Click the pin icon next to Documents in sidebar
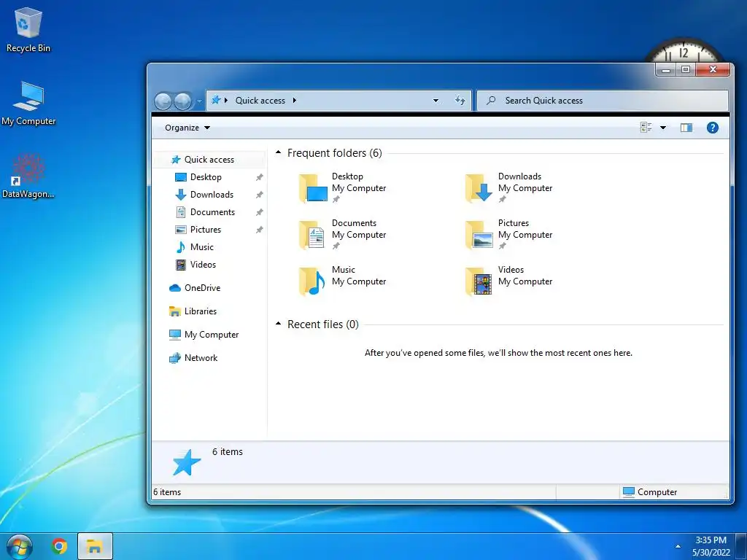This screenshot has width=747, height=560. click(x=259, y=212)
